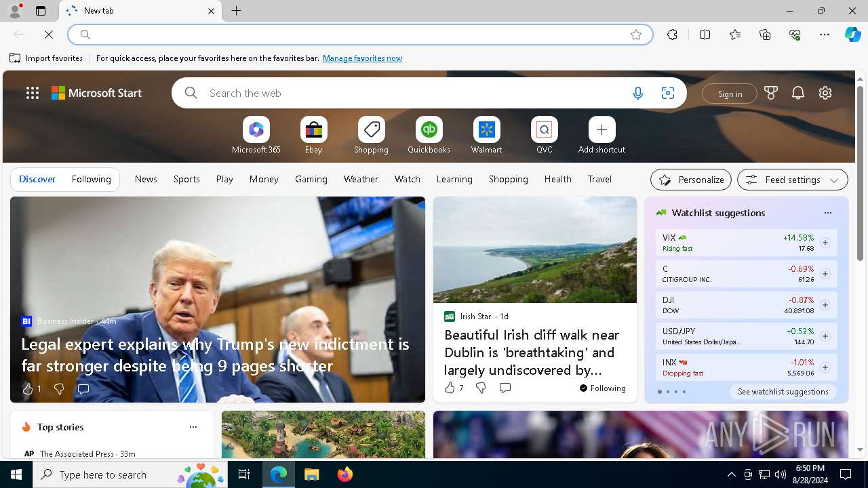The image size is (868, 488).
Task: Click See watchlist suggestions
Action: pyautogui.click(x=783, y=392)
